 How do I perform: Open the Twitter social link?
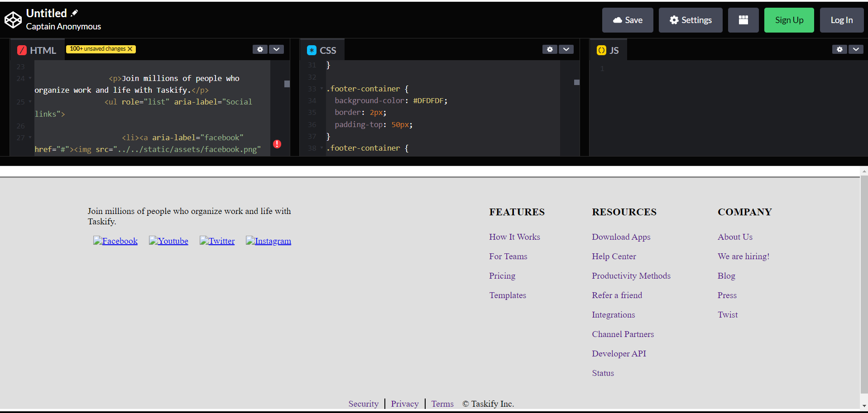tap(217, 241)
